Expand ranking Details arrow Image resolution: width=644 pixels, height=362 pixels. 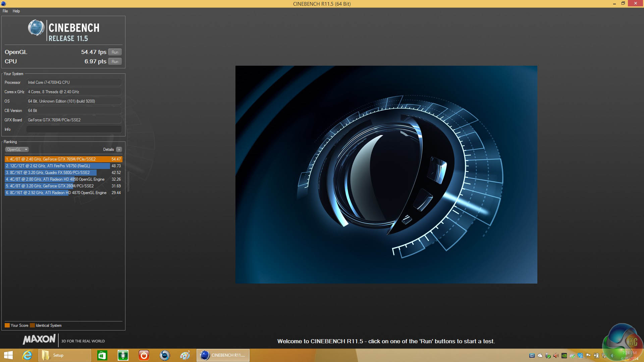[x=119, y=149]
